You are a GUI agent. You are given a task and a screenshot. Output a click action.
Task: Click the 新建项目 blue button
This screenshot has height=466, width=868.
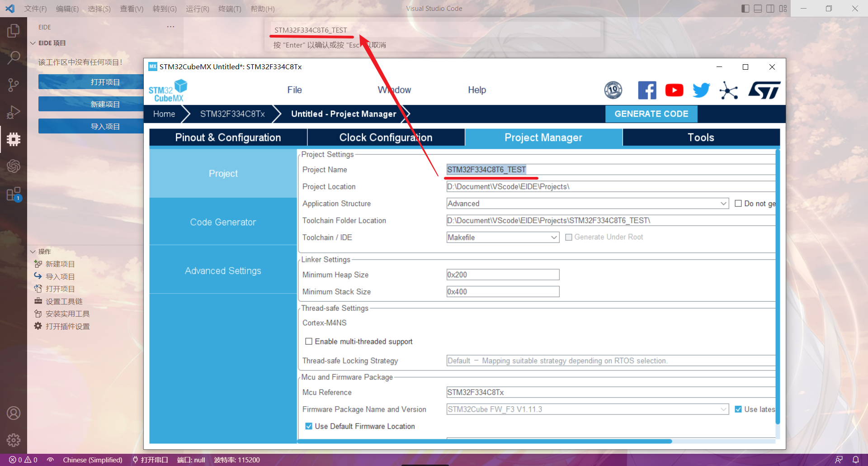(91, 104)
